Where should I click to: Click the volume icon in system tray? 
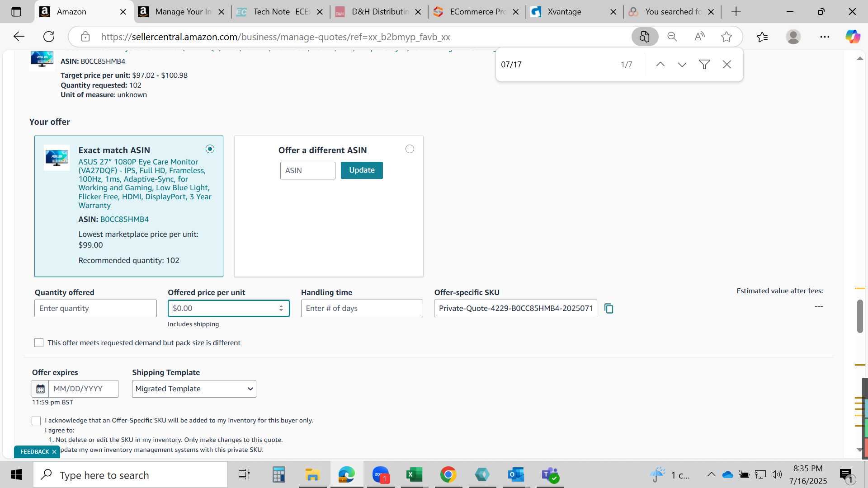(777, 474)
